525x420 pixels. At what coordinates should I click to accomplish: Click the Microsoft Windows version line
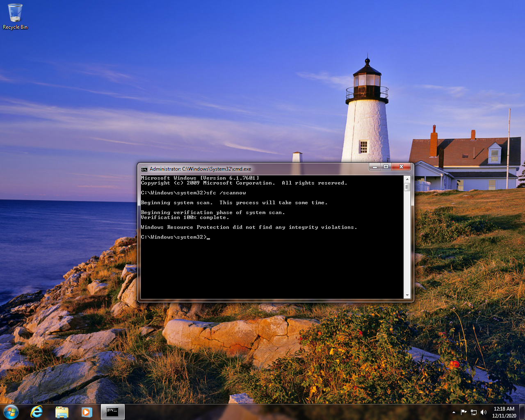(x=200, y=178)
